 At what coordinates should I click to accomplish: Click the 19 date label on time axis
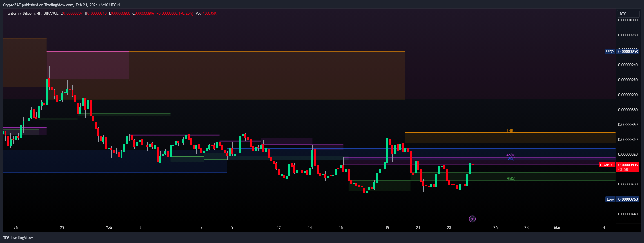click(387, 227)
